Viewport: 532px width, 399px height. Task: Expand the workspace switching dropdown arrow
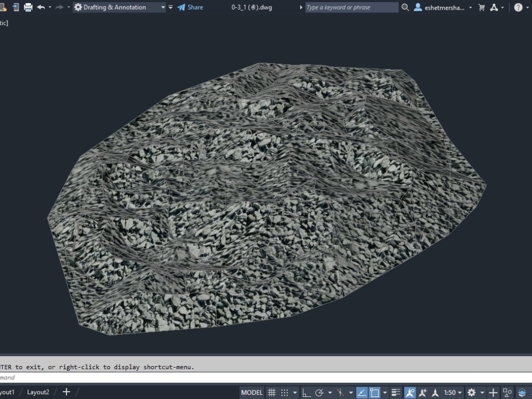pyautogui.click(x=482, y=393)
